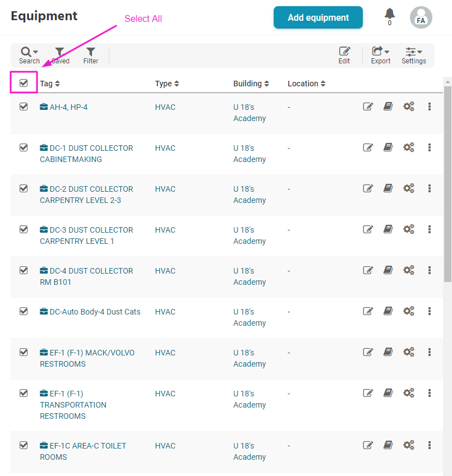Open more options for DC-2 DUST COLLECTOR
The width and height of the screenshot is (452, 476).
429,188
